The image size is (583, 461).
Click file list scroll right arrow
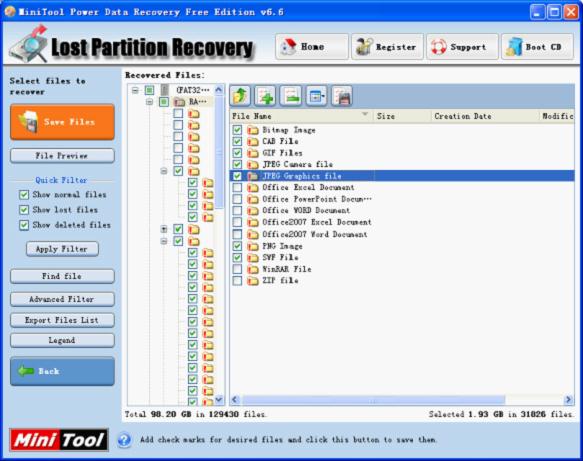tap(568, 400)
